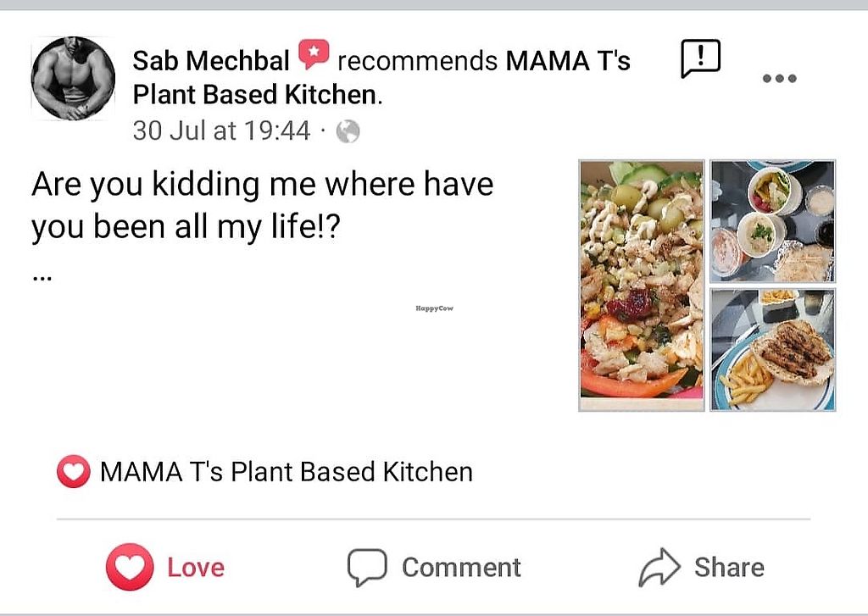This screenshot has width=868, height=616.
Task: Open the three-dot post options menu
Action: point(779,79)
